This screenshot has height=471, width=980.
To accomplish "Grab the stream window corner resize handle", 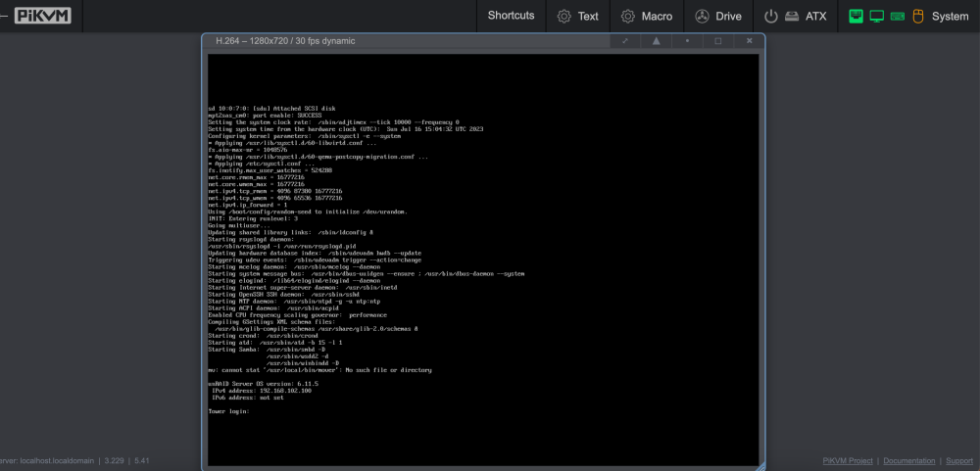I will point(760,466).
